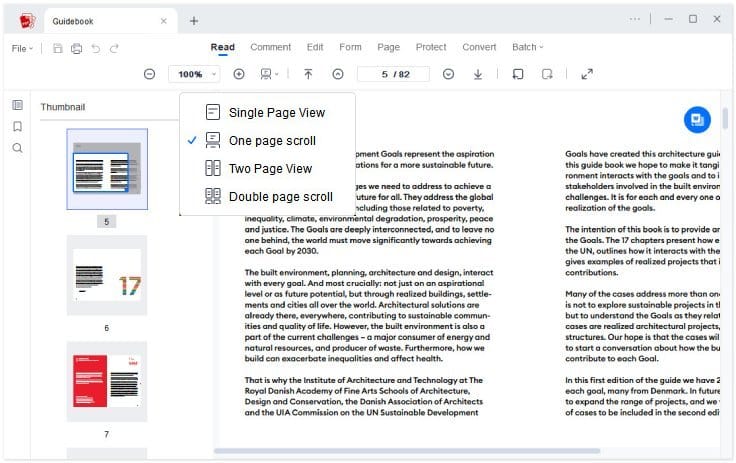Viewport: 736px width, 463px height.
Task: Click the page number input field
Action: [x=393, y=74]
